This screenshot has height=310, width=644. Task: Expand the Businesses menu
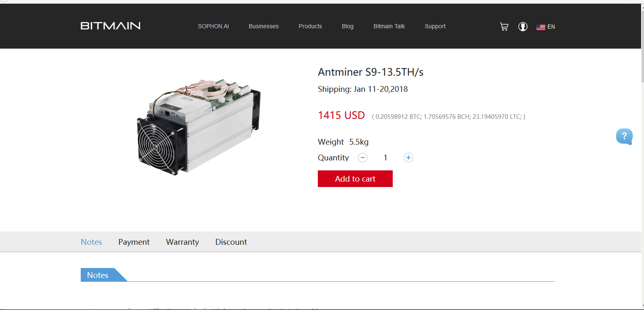tap(264, 26)
